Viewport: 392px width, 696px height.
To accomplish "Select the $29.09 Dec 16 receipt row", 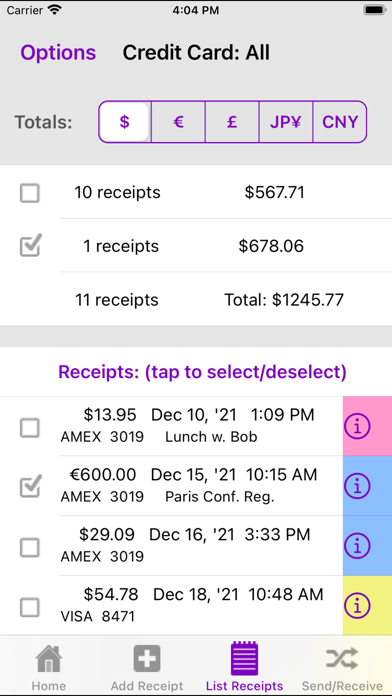I will click(171, 546).
